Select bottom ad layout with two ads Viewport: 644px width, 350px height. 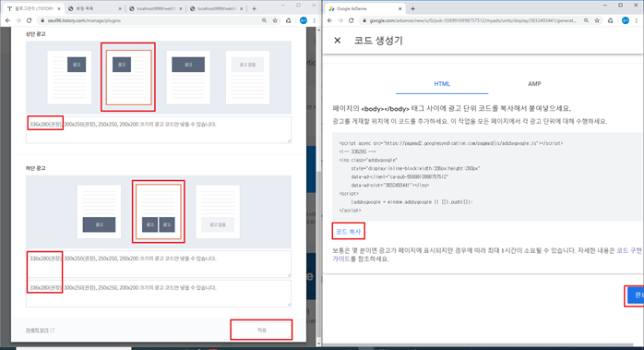pos(158,211)
